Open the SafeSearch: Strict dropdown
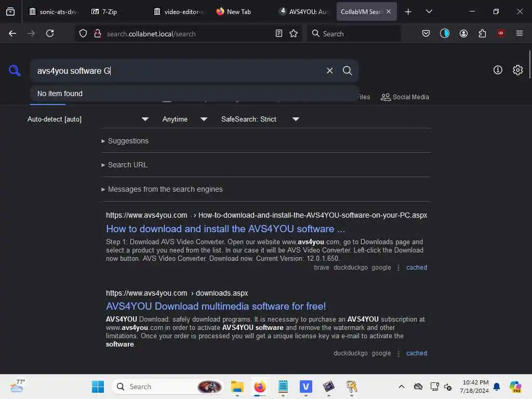The height and width of the screenshot is (399, 532). click(x=260, y=119)
